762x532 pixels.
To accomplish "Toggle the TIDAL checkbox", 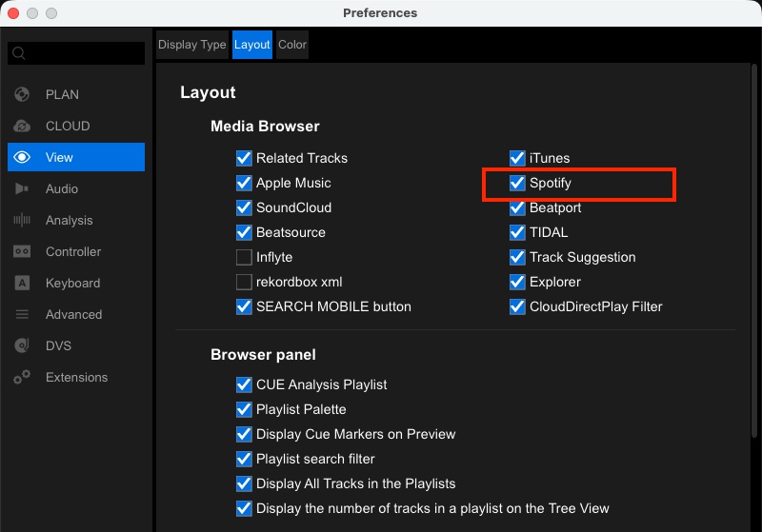I will coord(517,232).
